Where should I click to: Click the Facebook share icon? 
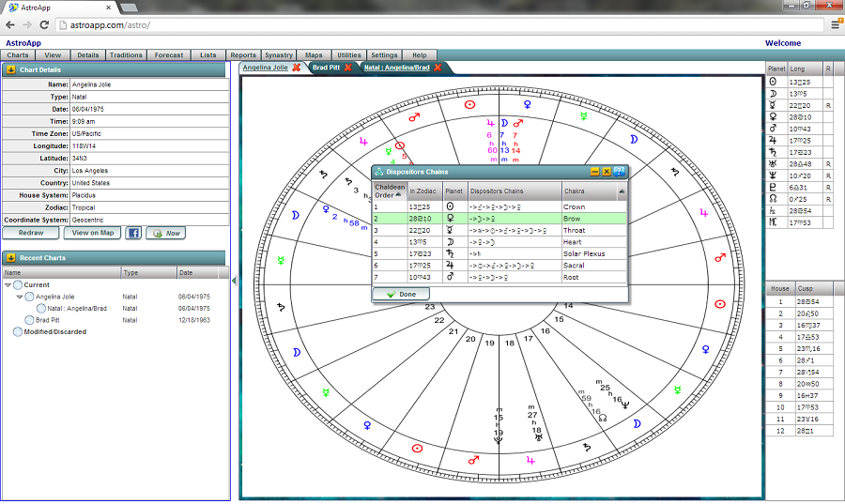pyautogui.click(x=132, y=233)
